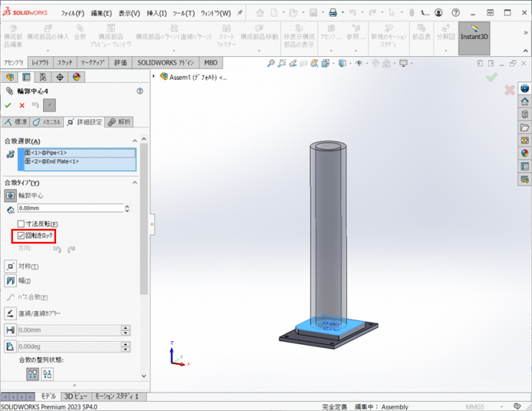Confirm the mate with the green checkmark
This screenshot has height=411, width=532.
[8, 105]
